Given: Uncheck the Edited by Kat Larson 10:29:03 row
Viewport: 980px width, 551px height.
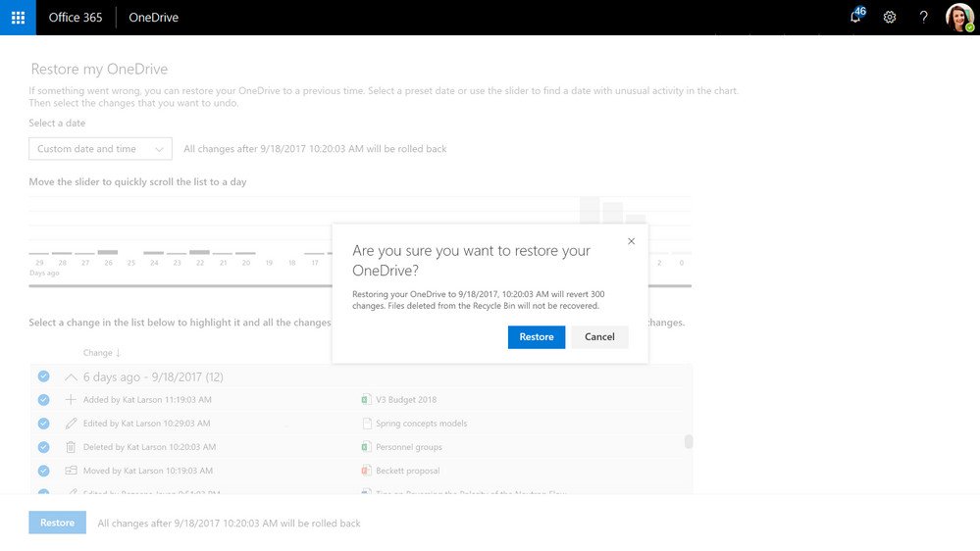Looking at the screenshot, I should [44, 423].
